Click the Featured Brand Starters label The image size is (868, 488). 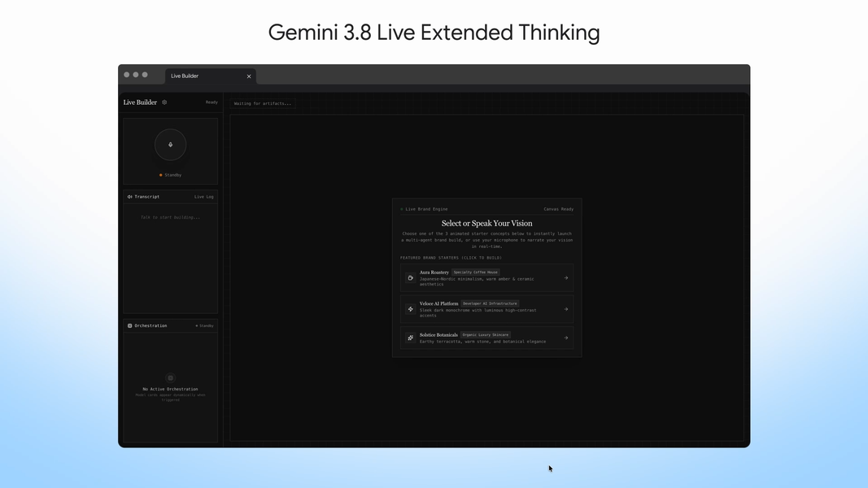coord(451,258)
